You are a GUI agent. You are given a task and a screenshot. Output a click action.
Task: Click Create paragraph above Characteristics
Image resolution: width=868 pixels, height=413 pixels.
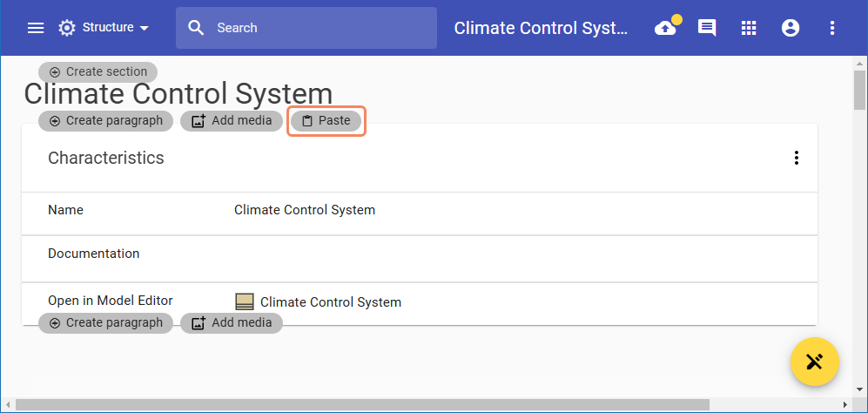pyautogui.click(x=105, y=121)
